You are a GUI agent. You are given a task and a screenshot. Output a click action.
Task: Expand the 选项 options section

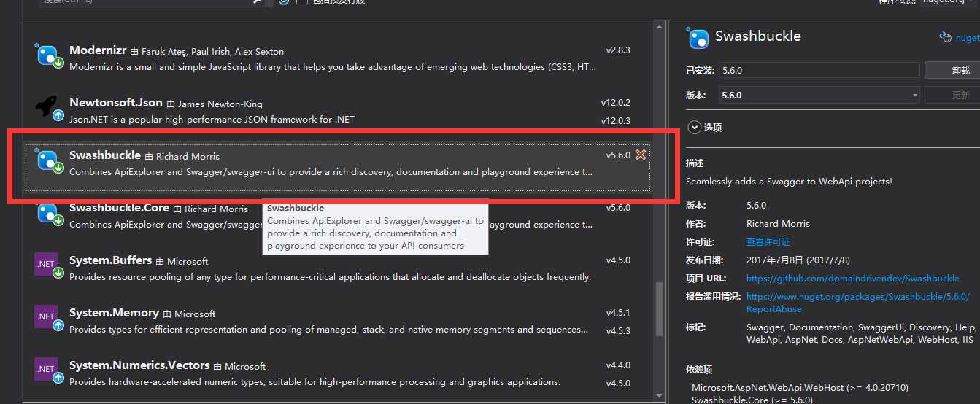point(693,127)
